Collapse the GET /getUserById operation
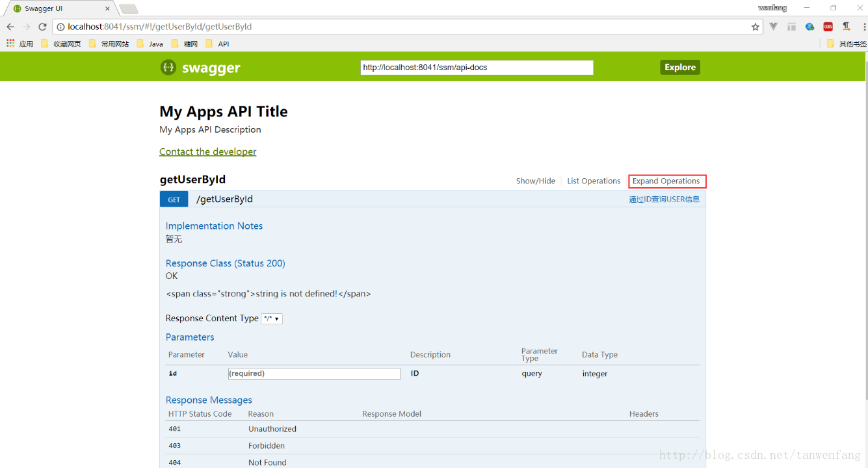868x468 pixels. [174, 199]
